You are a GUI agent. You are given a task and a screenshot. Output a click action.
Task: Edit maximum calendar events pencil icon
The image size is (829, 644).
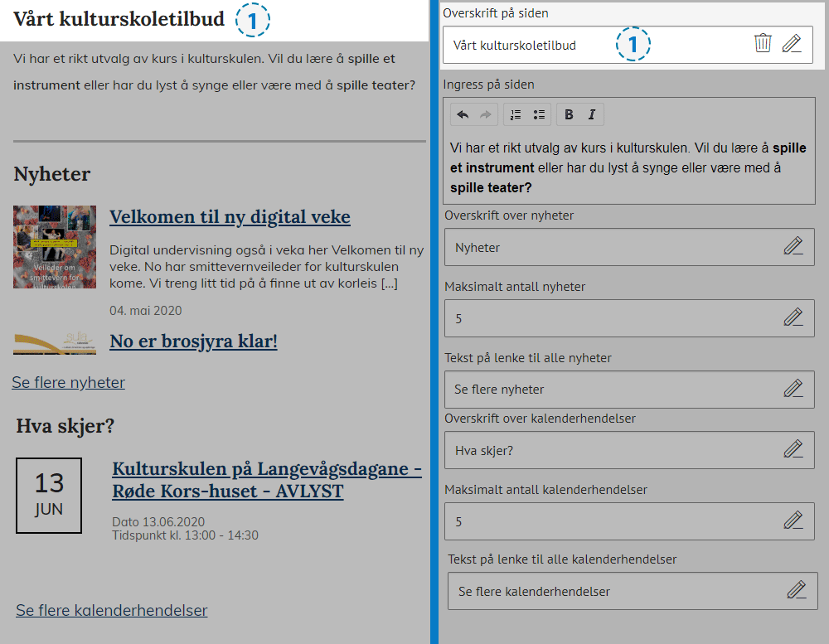click(793, 521)
